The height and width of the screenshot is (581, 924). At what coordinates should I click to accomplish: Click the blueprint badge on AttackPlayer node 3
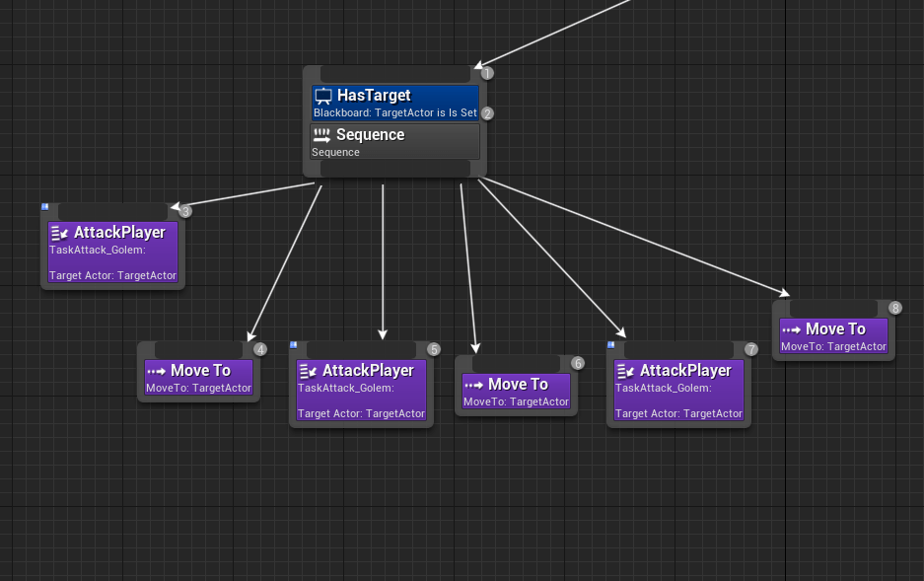(x=45, y=207)
